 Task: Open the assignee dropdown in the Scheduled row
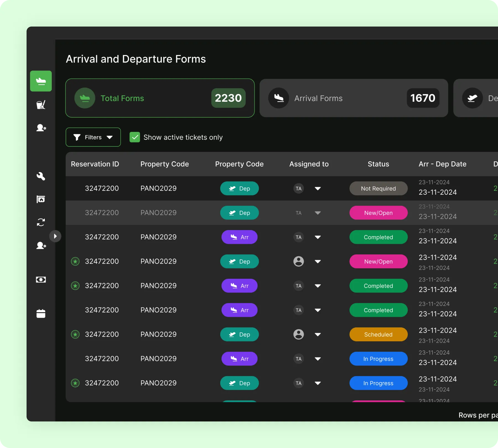click(318, 335)
